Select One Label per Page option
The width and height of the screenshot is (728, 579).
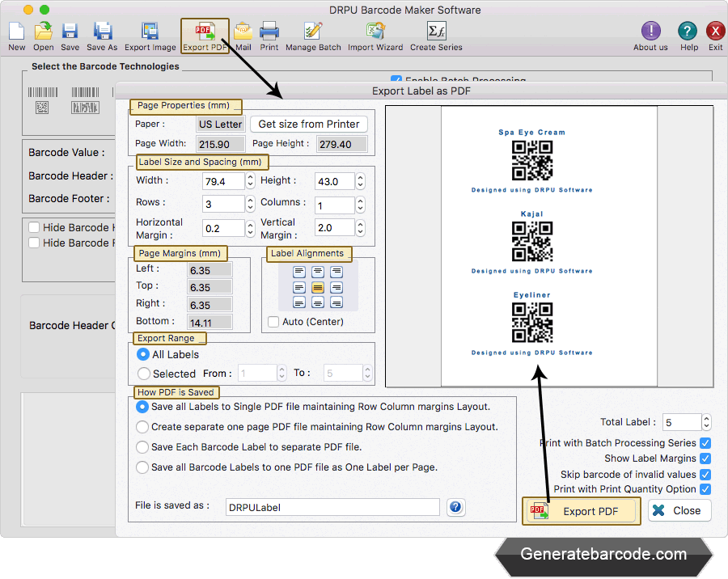[x=142, y=467]
